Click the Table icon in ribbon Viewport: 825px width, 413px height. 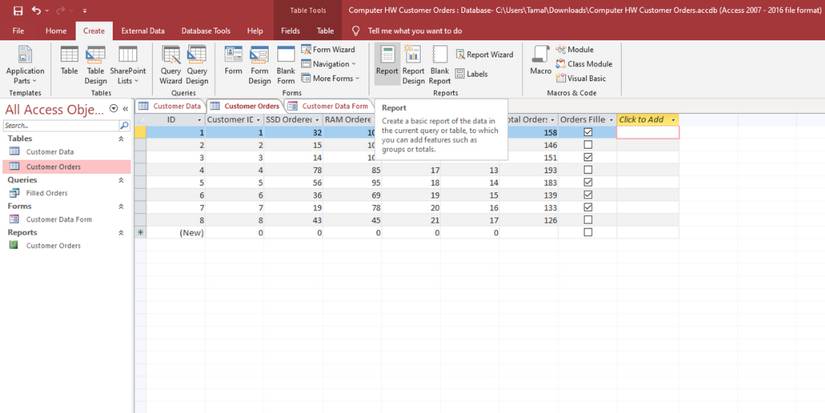point(69,61)
